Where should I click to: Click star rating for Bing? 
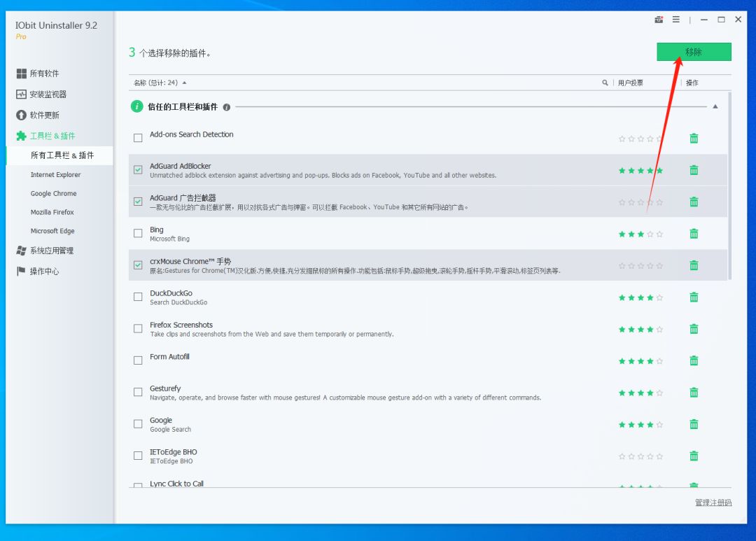tap(640, 234)
